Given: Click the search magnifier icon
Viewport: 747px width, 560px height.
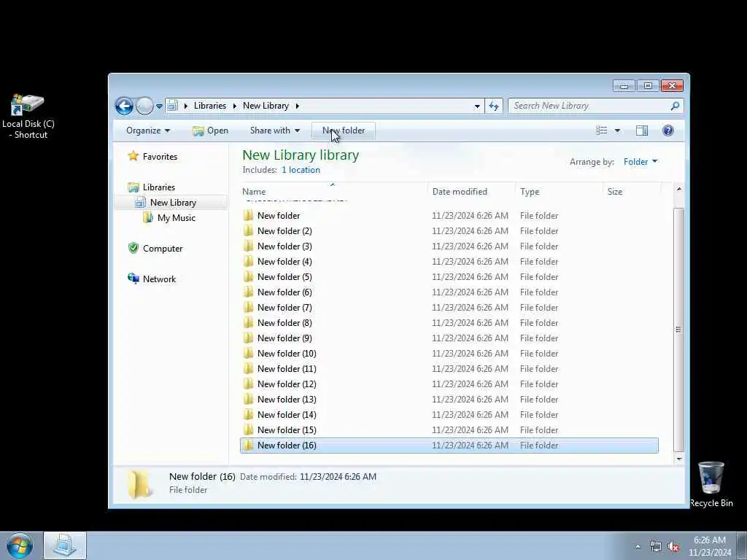Looking at the screenshot, I should pyautogui.click(x=675, y=106).
